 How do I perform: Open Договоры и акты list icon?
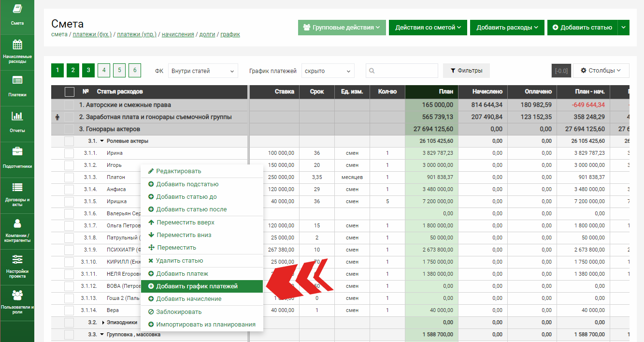pyautogui.click(x=17, y=187)
